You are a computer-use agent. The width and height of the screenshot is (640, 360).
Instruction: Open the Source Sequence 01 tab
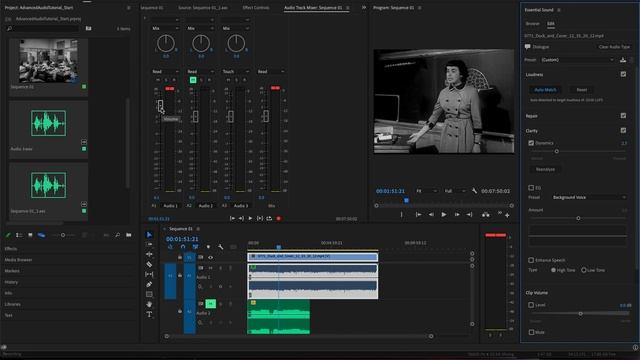pos(203,8)
